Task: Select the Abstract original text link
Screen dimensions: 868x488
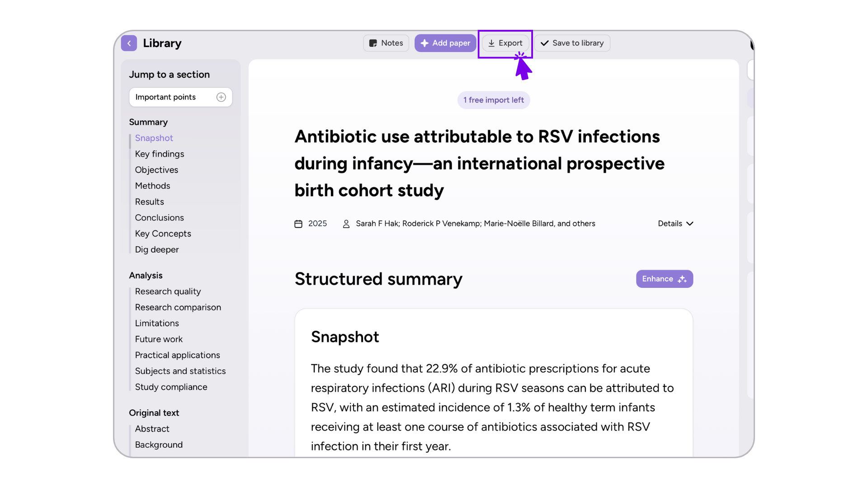Action: [x=152, y=429]
